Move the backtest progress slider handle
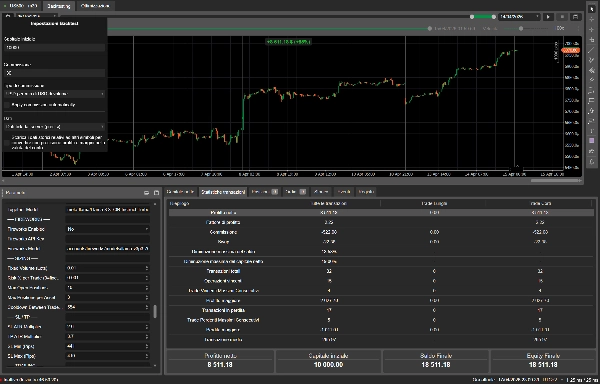The height and width of the screenshot is (384, 600). pos(430,29)
